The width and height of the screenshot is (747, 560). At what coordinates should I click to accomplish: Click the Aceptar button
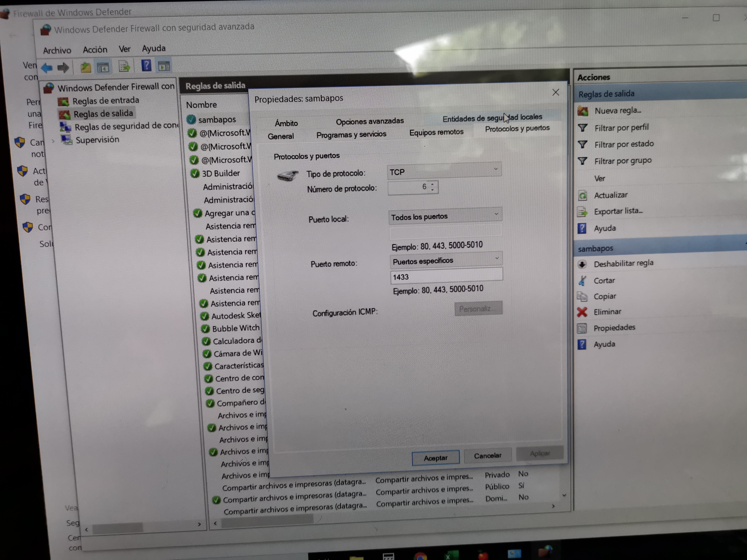click(x=436, y=458)
